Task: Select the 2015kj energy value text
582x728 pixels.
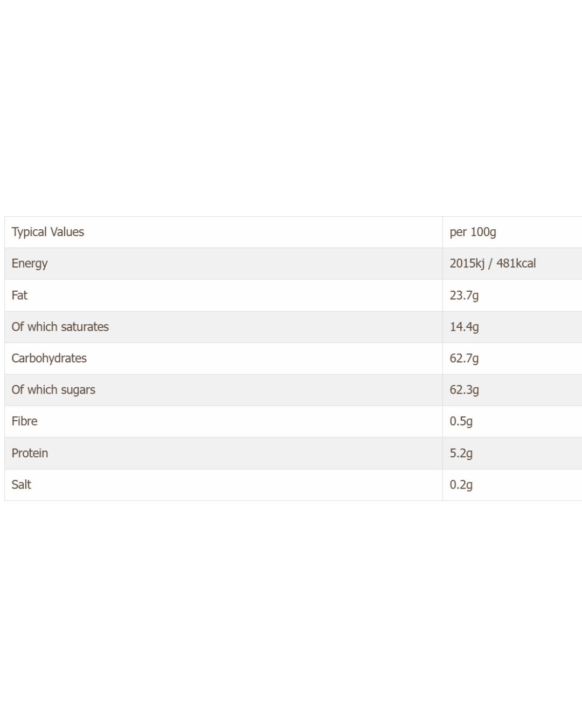Action: click(x=467, y=264)
